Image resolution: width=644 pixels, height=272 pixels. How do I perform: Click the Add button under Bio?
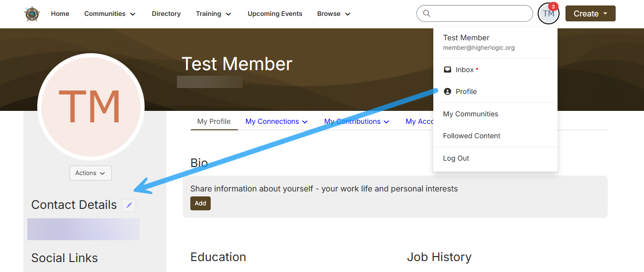pos(200,203)
